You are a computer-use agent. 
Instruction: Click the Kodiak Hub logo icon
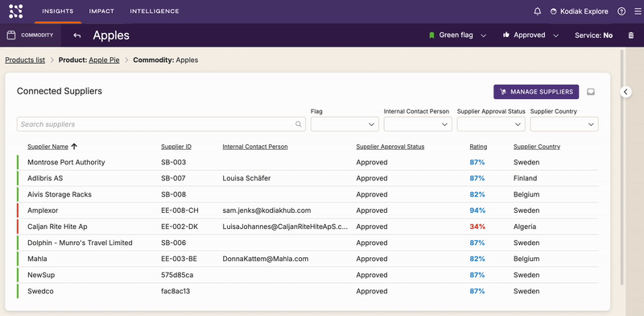(15, 11)
